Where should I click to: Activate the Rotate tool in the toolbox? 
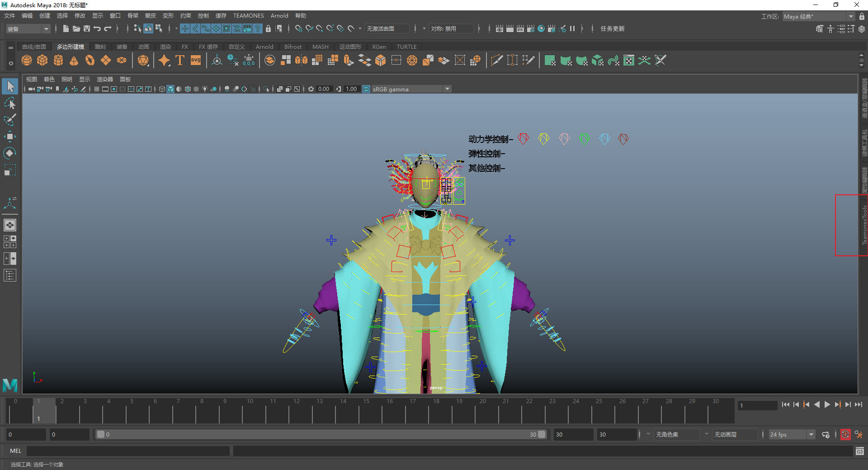(x=10, y=153)
